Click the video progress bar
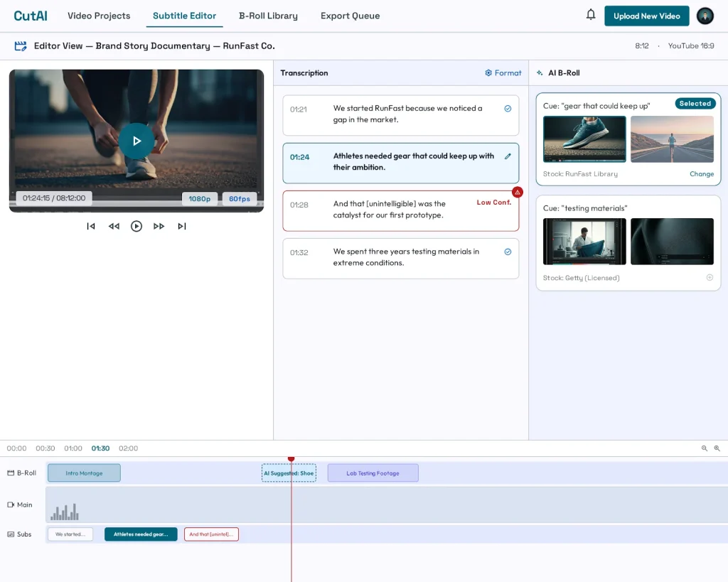The image size is (728, 582). tap(136, 204)
